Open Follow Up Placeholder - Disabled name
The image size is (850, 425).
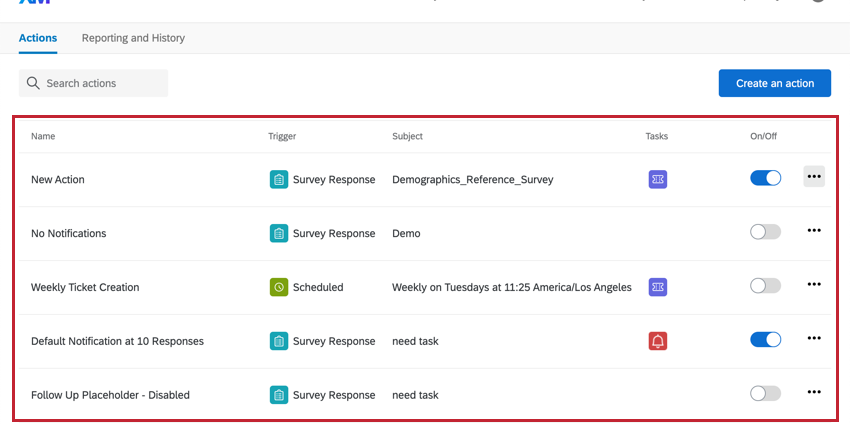(x=111, y=395)
